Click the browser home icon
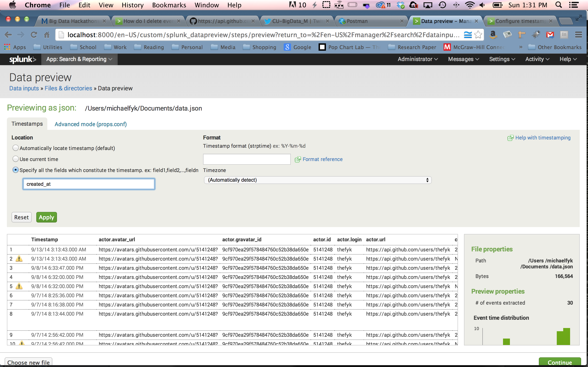Image resolution: width=588 pixels, height=367 pixels. pos(47,35)
